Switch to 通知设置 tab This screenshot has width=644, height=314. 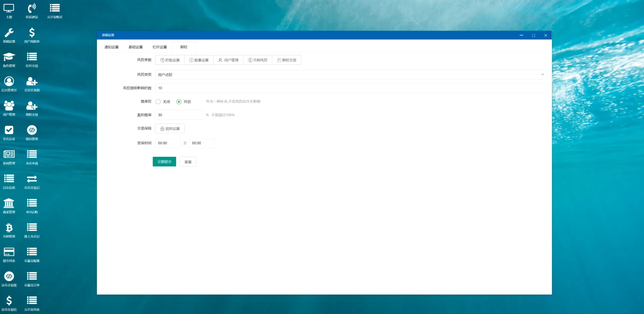point(112,47)
